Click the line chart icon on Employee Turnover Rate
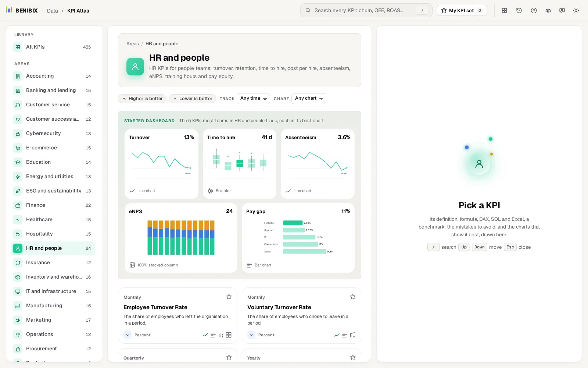The height and width of the screenshot is (368, 588). tap(205, 335)
